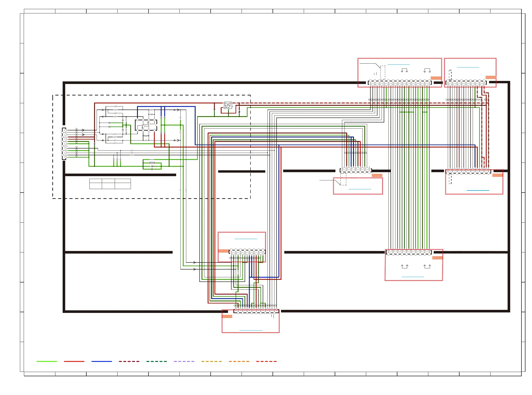Click the orange label in the top-left red box
532x395 pixels.
tap(436, 78)
